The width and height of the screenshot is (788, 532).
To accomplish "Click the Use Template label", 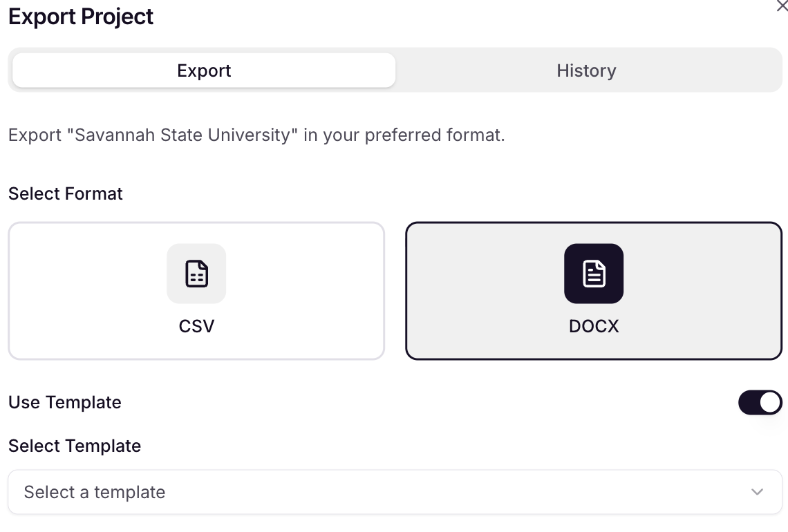I will [65, 402].
